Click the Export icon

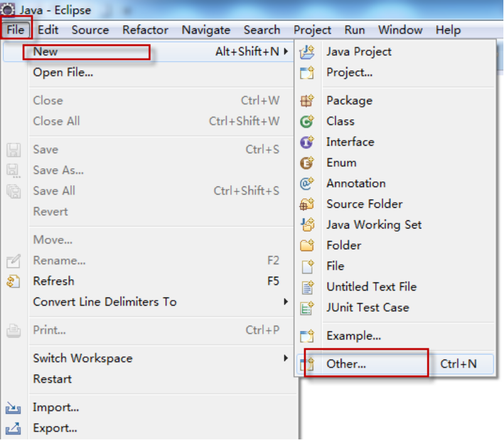13,429
